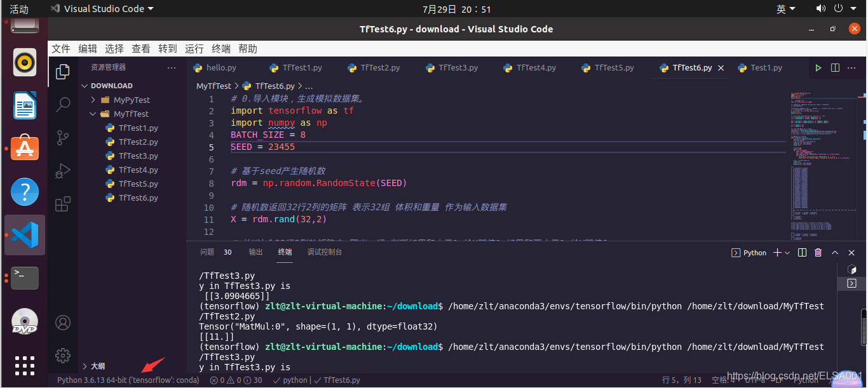Collapse the DOWNLOAD root folder
The width and height of the screenshot is (868, 388).
point(132,86)
